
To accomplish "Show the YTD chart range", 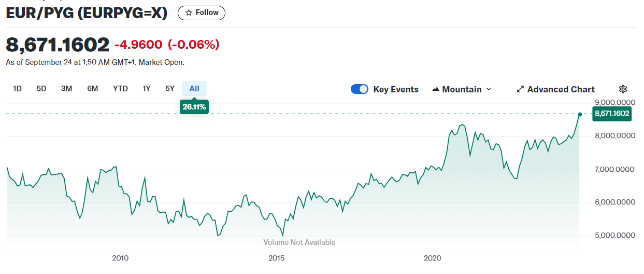I will point(120,89).
